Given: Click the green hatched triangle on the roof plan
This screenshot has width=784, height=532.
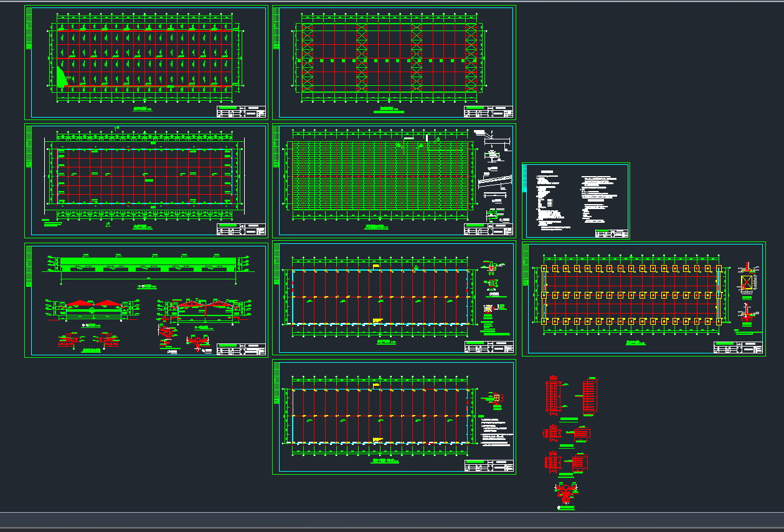Looking at the screenshot, I should [x=62, y=77].
